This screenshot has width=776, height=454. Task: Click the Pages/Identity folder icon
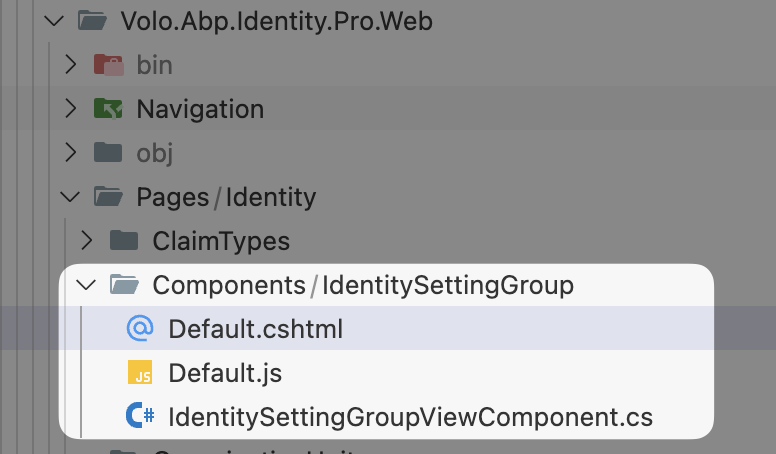(x=108, y=197)
